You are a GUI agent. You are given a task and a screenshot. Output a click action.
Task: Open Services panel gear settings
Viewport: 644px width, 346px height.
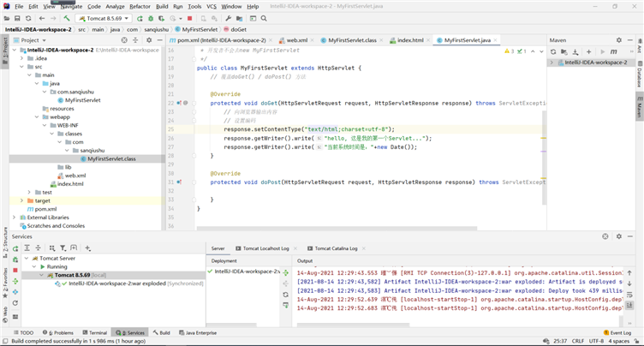619,236
